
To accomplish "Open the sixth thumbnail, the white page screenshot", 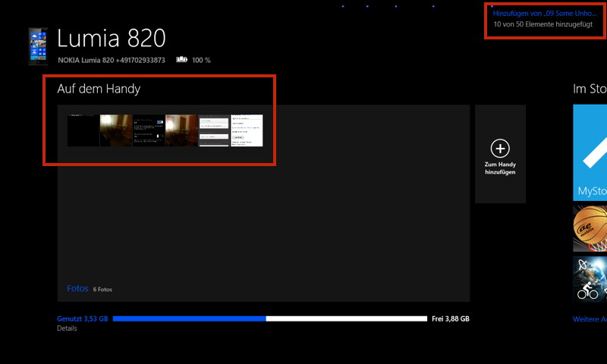I will (247, 130).
